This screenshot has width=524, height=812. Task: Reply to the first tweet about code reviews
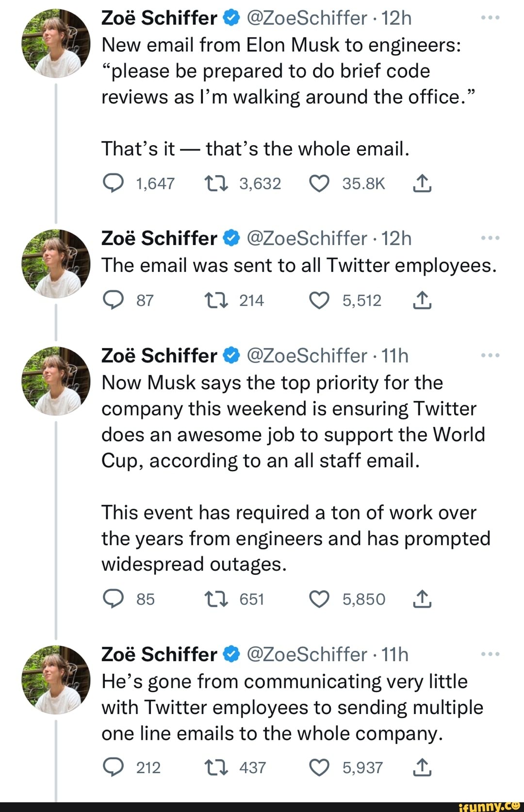click(114, 183)
